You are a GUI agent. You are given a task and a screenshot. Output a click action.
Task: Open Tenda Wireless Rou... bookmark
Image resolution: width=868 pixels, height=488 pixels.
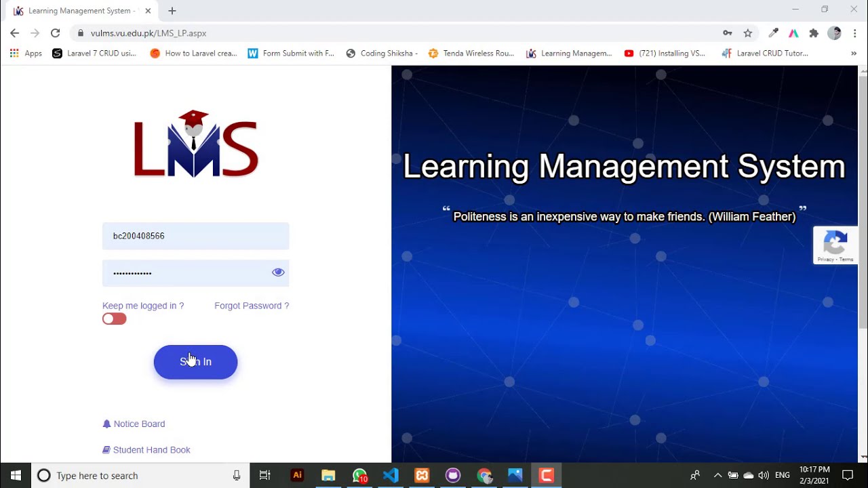471,54
